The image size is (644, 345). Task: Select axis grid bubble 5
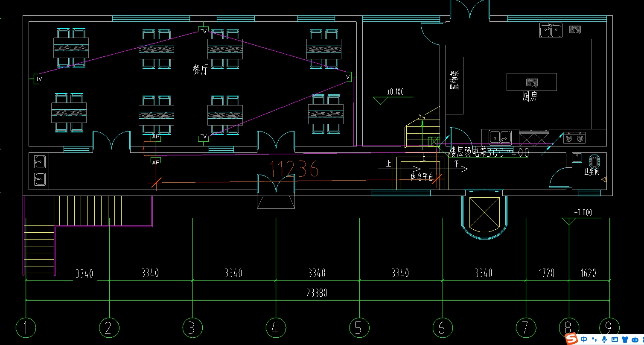click(x=359, y=328)
